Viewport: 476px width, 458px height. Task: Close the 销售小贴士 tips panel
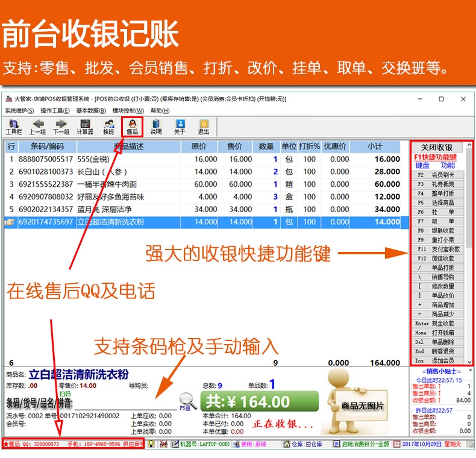tap(470, 370)
